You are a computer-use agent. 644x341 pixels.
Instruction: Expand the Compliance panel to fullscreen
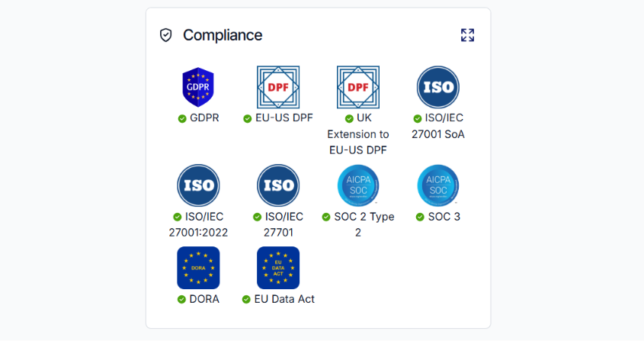click(467, 35)
